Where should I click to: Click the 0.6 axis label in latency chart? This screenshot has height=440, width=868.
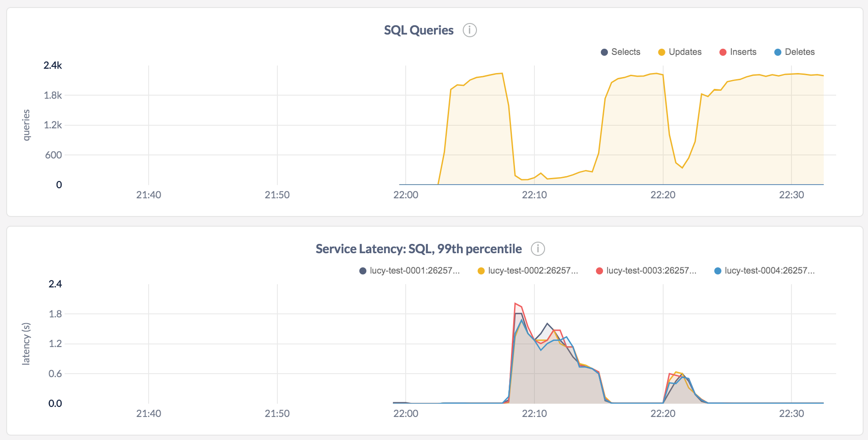(x=55, y=374)
